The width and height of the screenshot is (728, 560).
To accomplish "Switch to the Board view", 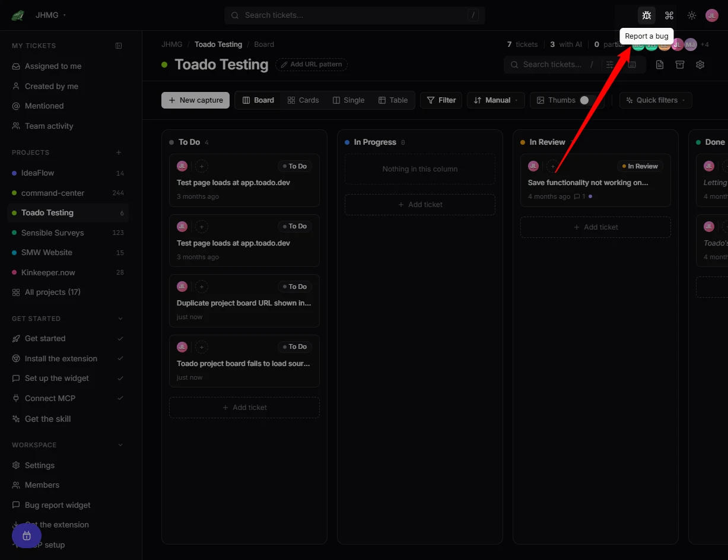I will point(258,100).
